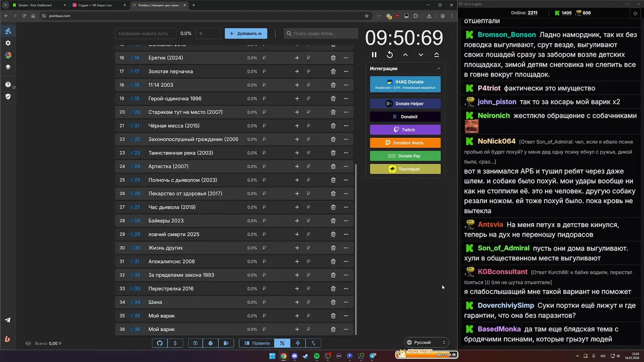Open more options for Золотая перчачка

coord(346,71)
